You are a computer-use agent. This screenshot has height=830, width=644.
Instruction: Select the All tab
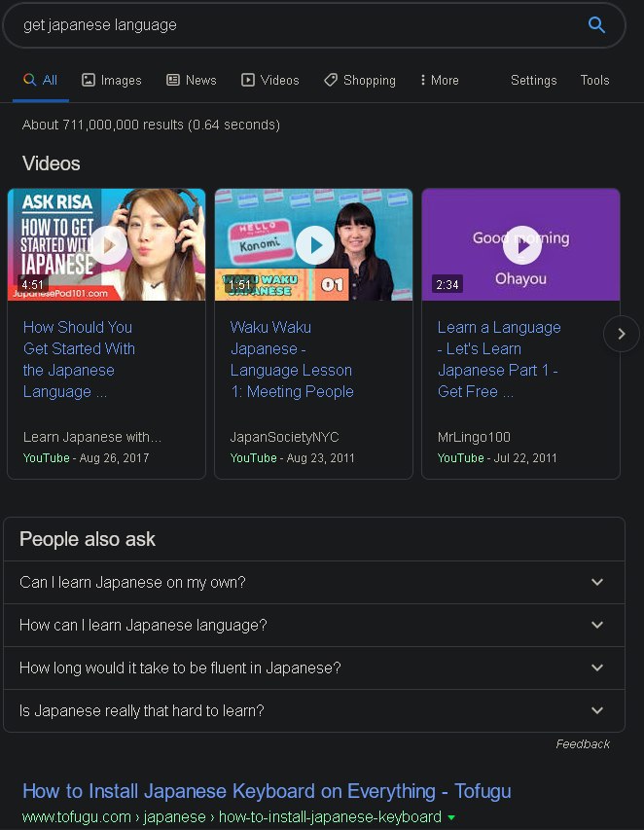(40, 80)
